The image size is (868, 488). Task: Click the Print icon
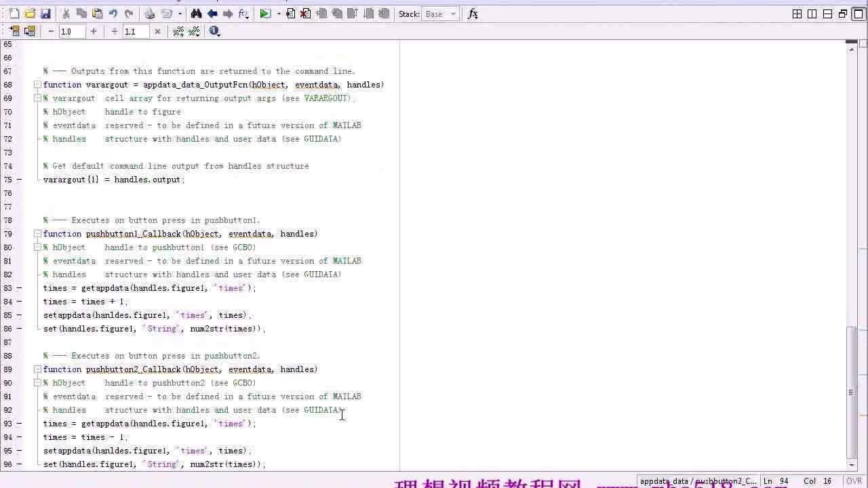coord(150,14)
